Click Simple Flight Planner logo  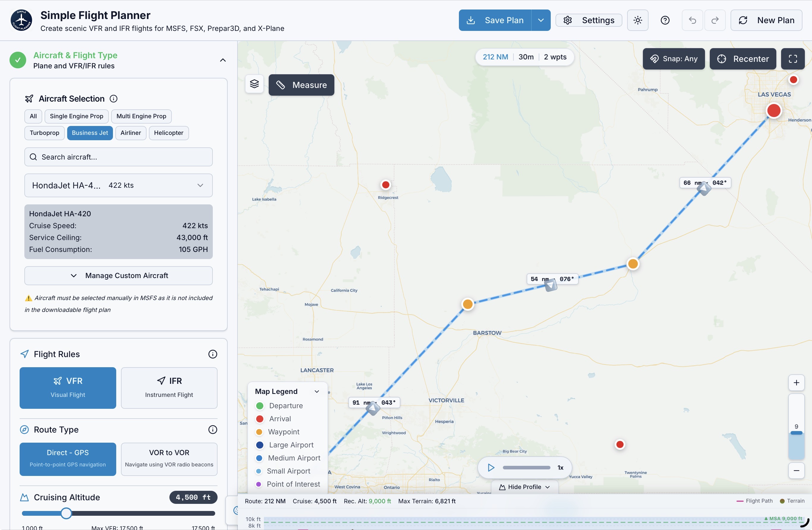[x=21, y=20]
